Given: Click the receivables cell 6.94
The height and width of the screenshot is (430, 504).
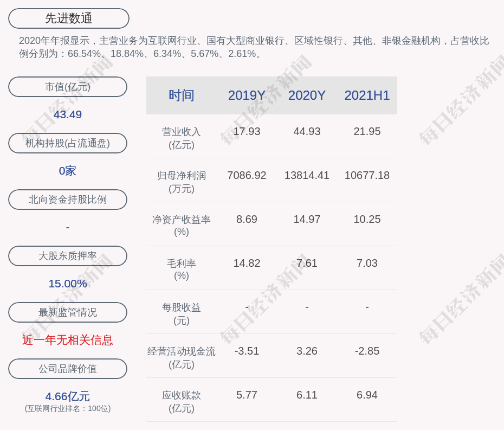Looking at the screenshot, I should 367,395.
